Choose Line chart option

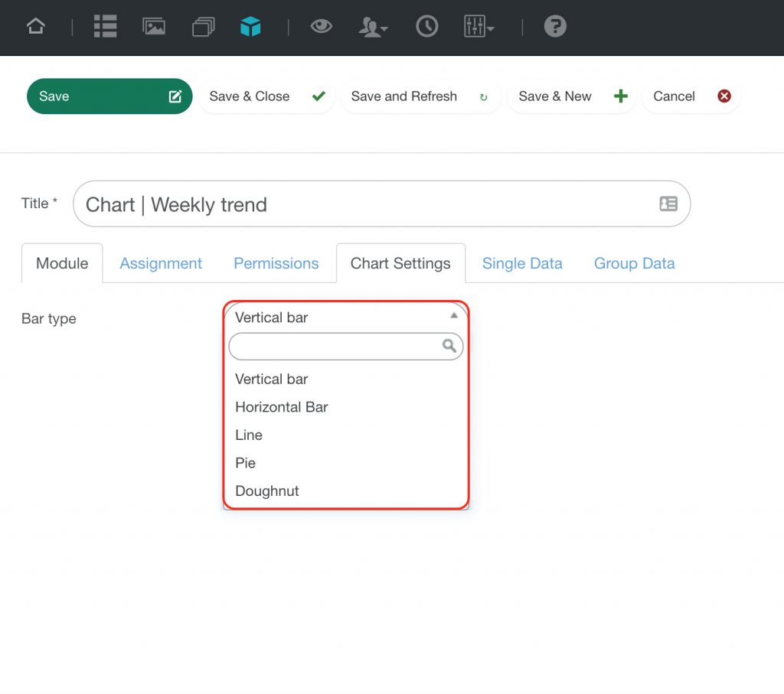pyautogui.click(x=345, y=435)
